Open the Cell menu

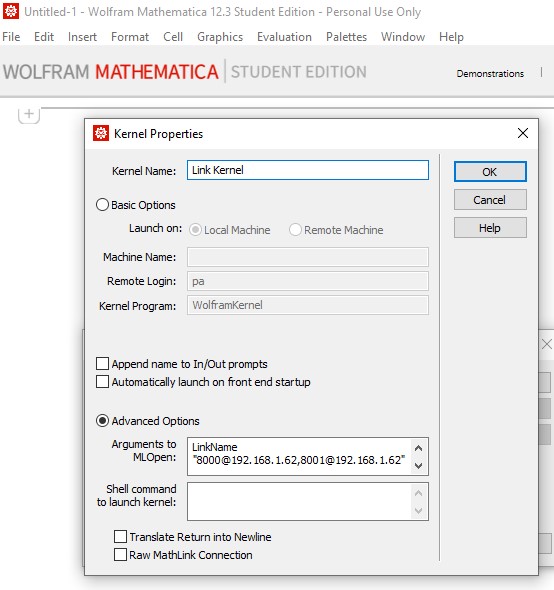click(173, 37)
